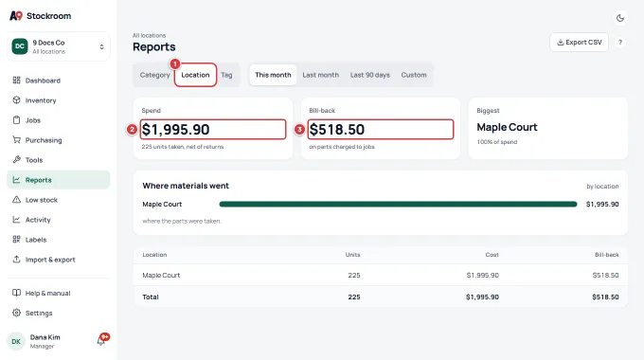Viewport: 644px width, 360px height.
Task: Click the DK user avatar
Action: [x=16, y=341]
